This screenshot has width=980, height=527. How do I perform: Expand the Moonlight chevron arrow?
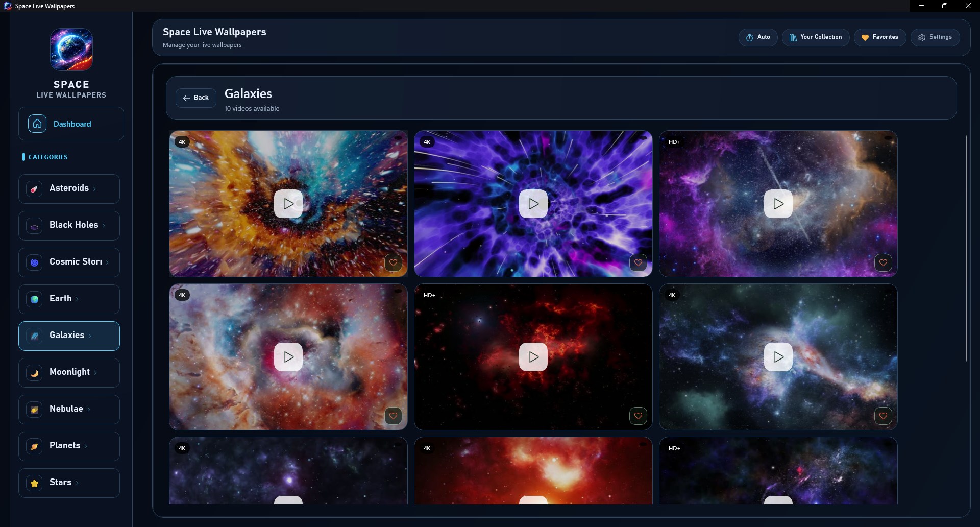tap(95, 373)
